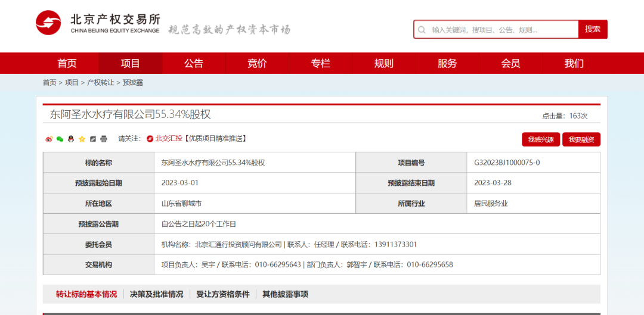Screen dimensions: 644x315
Task: Click the Beijing Equity Exchange logo
Action: tap(98, 23)
